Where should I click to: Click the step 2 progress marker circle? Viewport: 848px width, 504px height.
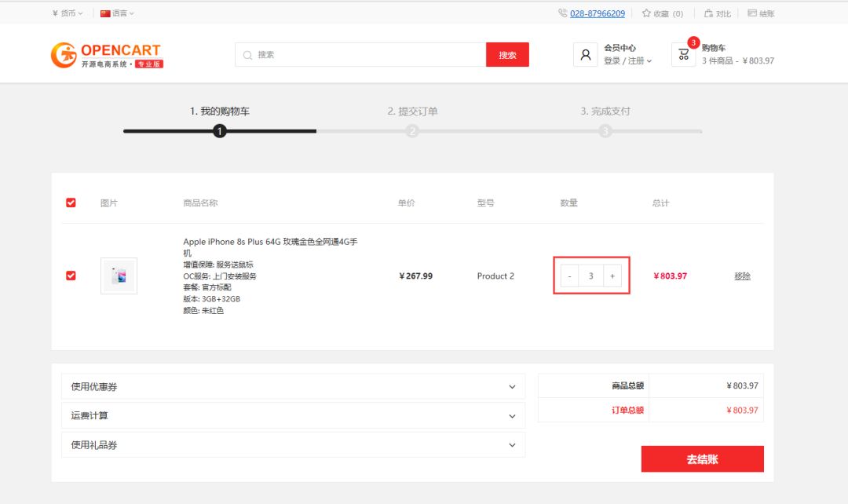pos(413,131)
